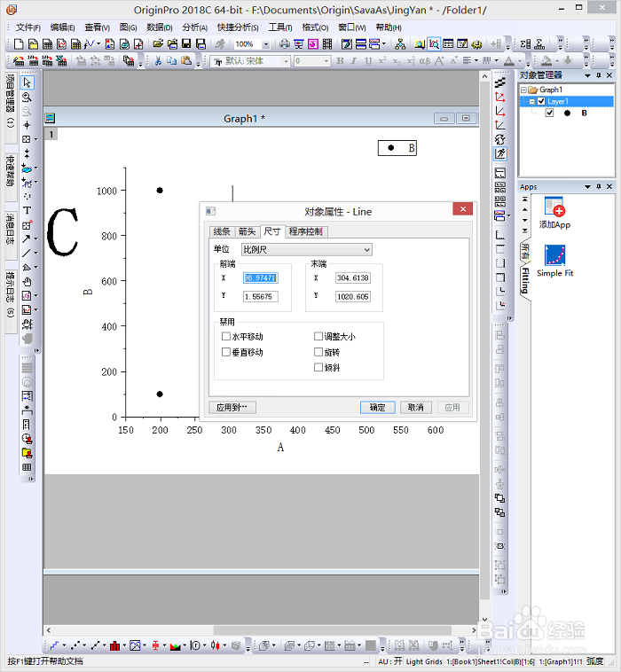Click the 末端 Y value field

pyautogui.click(x=353, y=297)
